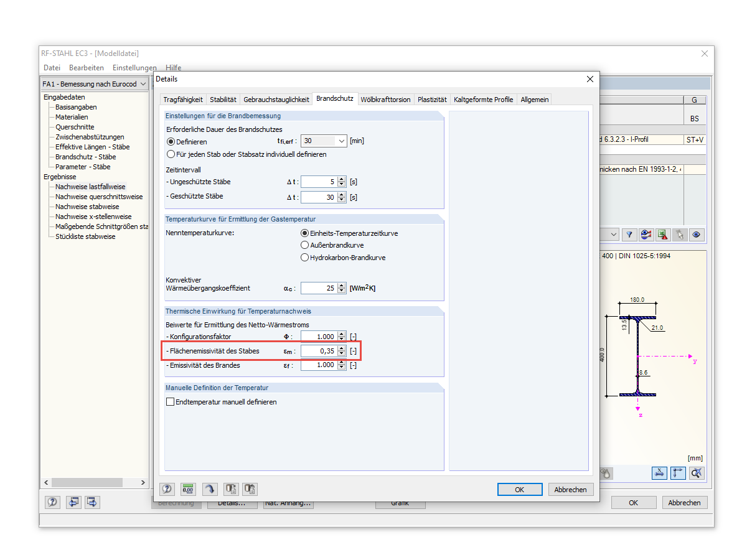Click inside Flächenemissivität εm value field
The image size is (747, 560).
tap(319, 351)
